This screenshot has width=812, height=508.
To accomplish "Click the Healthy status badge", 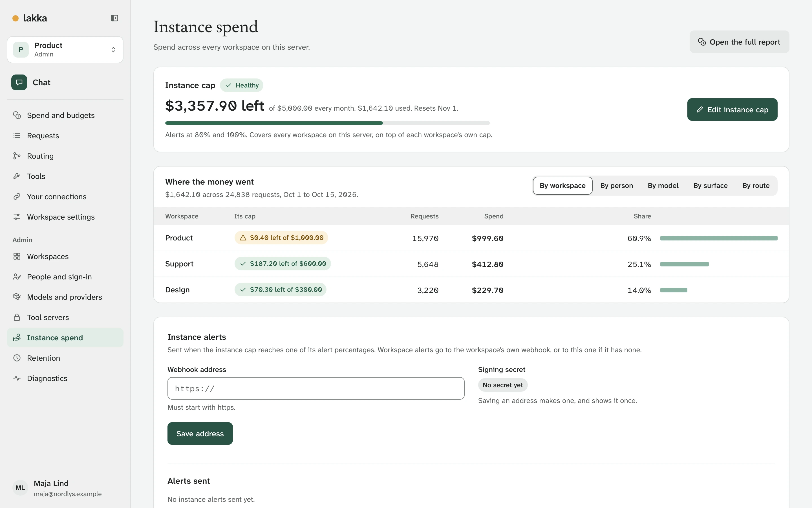I will (242, 85).
